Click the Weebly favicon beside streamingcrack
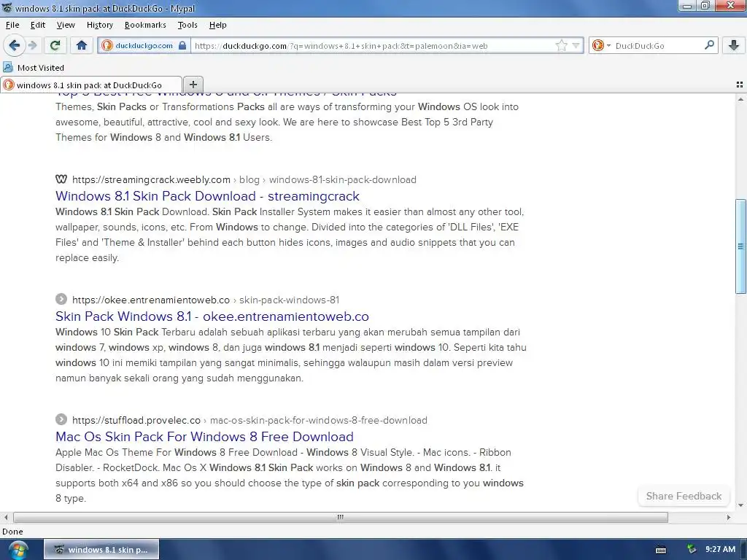 (x=61, y=179)
